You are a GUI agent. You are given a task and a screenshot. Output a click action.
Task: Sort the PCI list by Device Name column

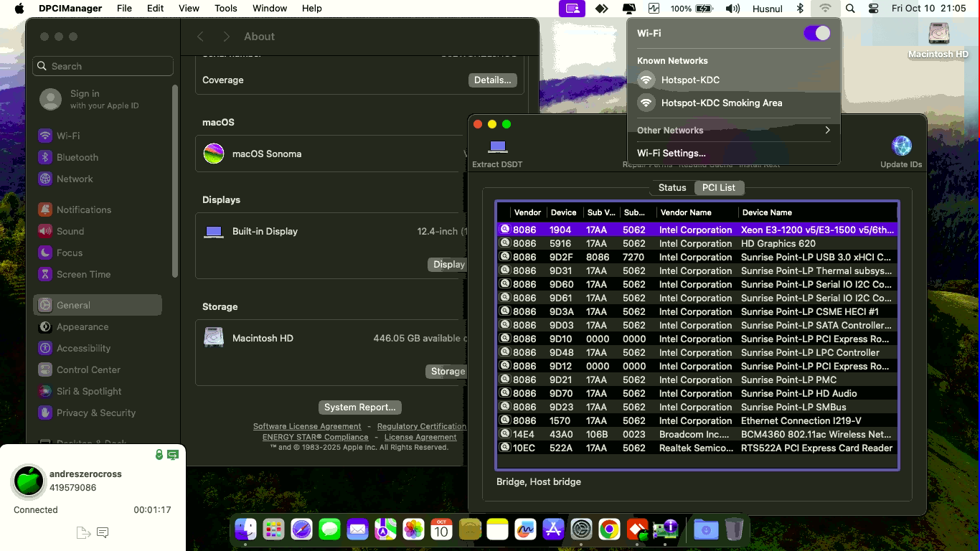817,212
